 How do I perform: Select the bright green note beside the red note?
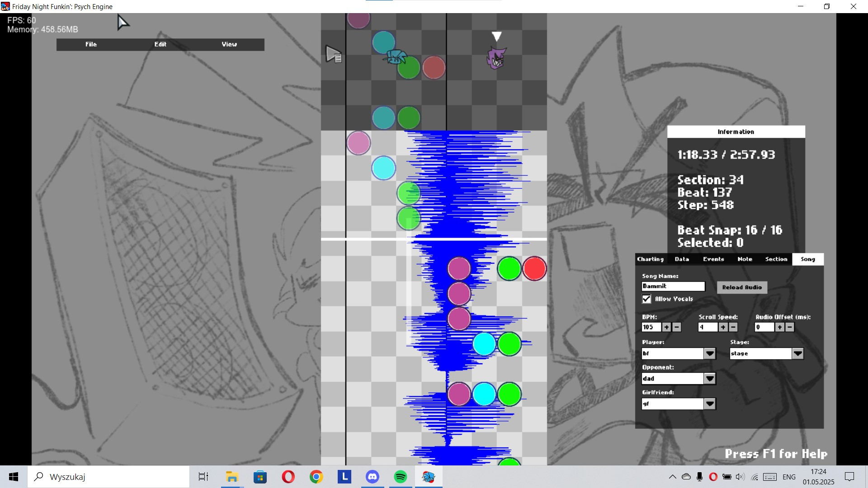(509, 268)
